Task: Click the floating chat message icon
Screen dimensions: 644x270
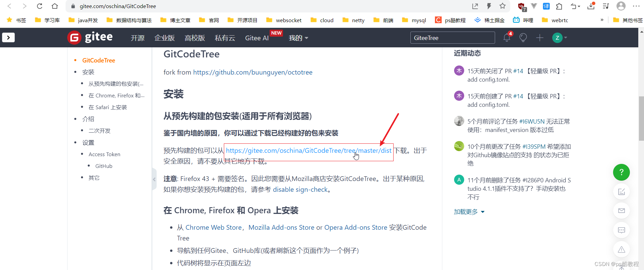Action: point(621,230)
